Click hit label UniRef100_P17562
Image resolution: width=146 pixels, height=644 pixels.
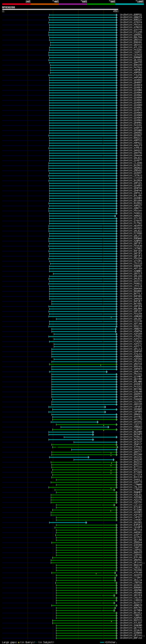tap(131, 223)
